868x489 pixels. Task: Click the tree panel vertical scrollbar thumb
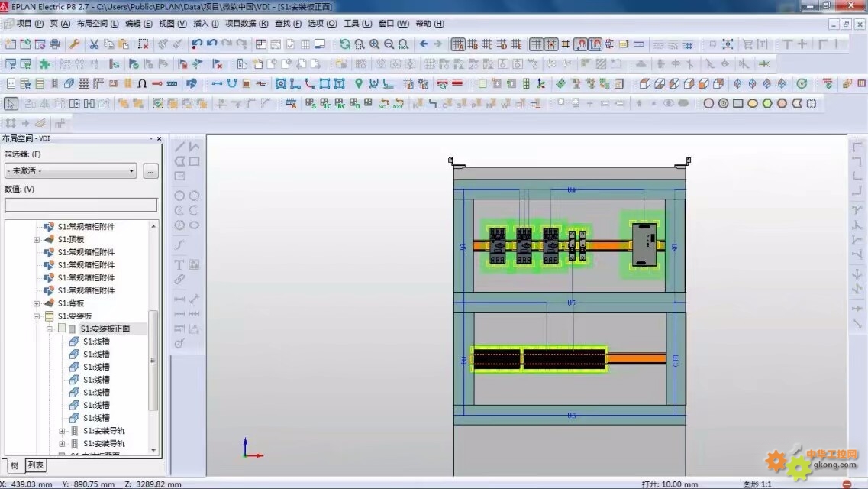[x=153, y=360]
